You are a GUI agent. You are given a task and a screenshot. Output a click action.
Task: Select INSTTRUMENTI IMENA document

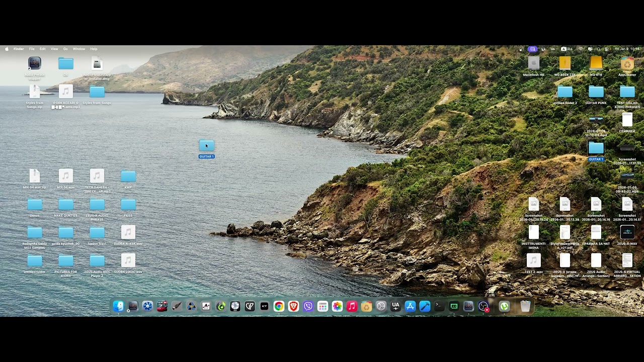point(534,232)
